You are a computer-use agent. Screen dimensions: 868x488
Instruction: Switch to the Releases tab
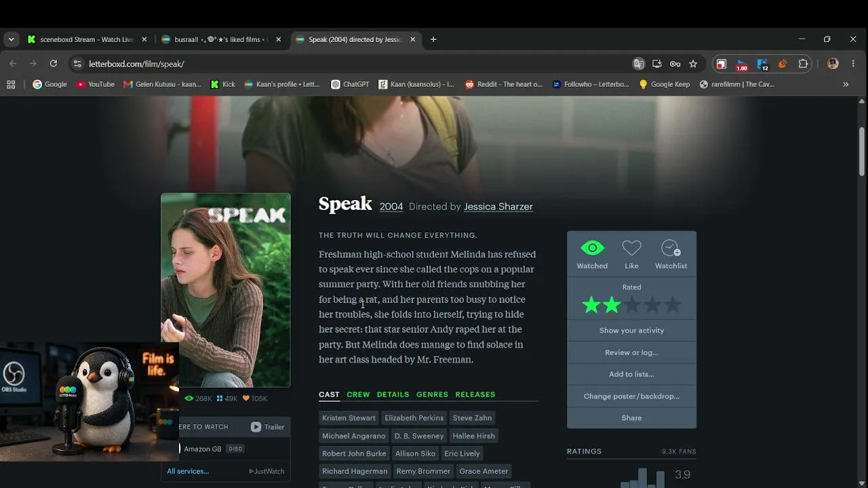[475, 394]
